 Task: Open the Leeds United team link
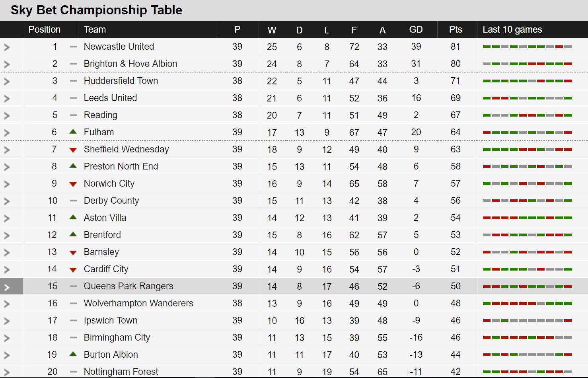coord(110,98)
